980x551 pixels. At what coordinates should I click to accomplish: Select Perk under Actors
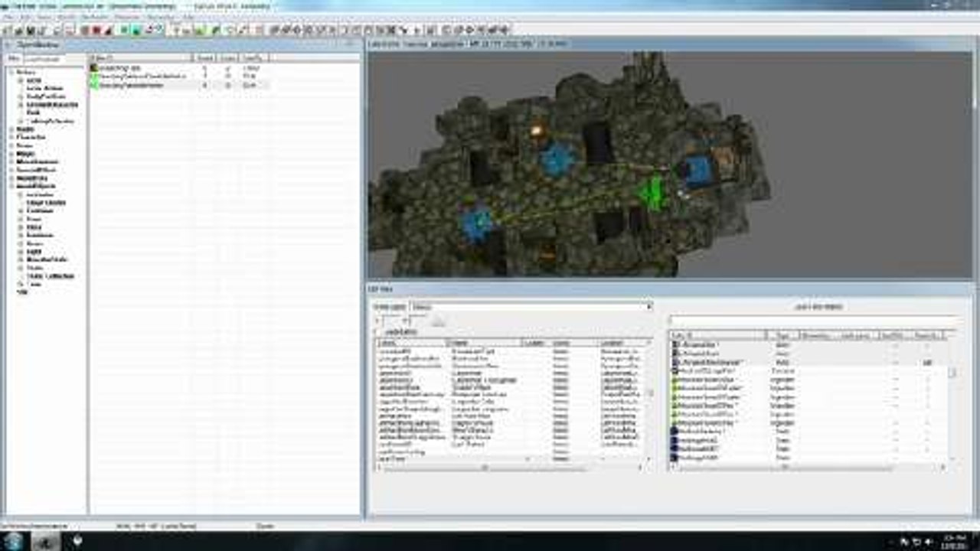(32, 112)
